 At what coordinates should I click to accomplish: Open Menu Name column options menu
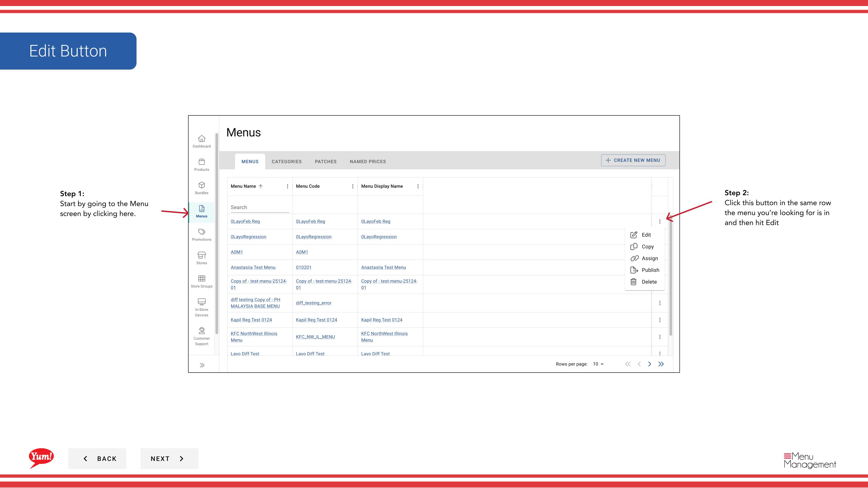click(x=287, y=186)
